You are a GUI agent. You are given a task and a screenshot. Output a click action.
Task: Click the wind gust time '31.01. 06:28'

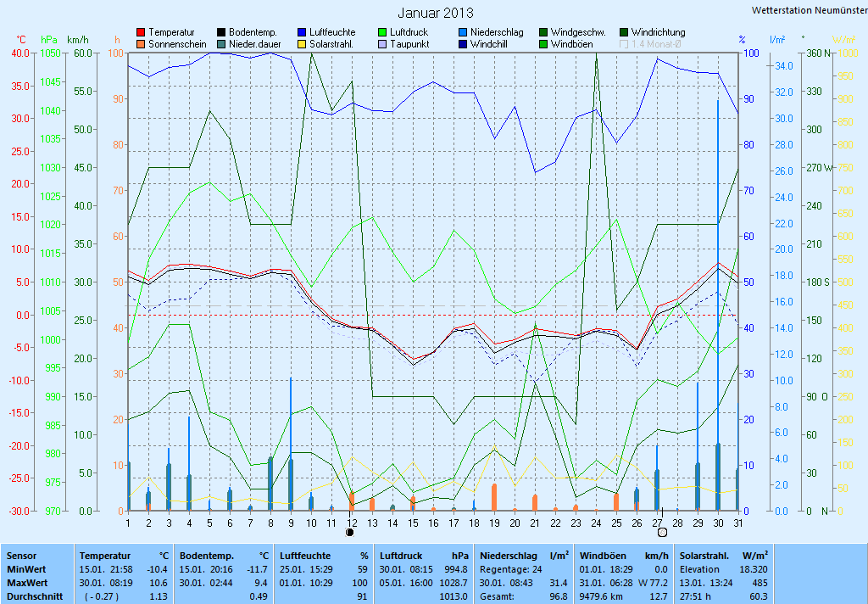point(607,583)
